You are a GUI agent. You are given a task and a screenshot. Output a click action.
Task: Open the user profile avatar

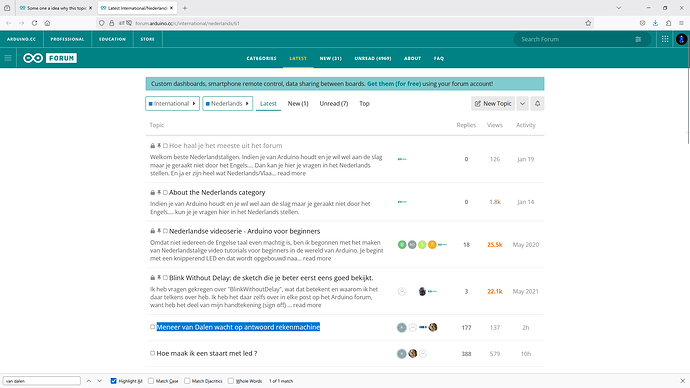[681, 39]
